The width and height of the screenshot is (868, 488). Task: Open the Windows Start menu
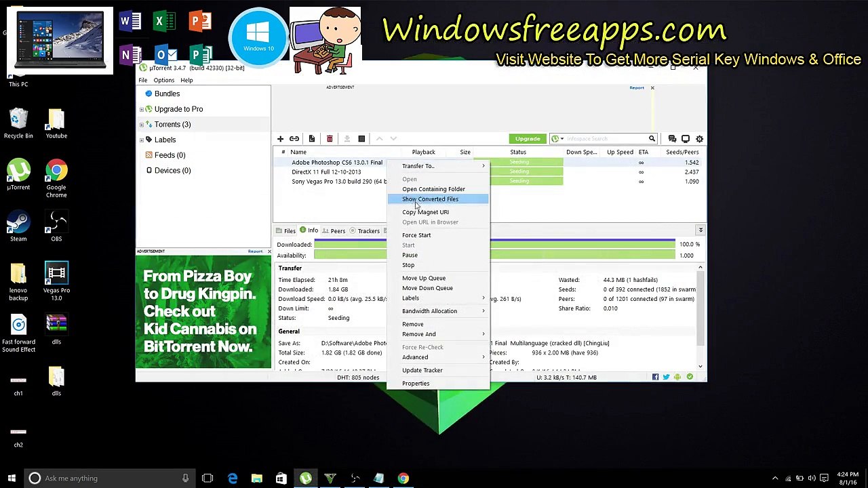click(12, 479)
